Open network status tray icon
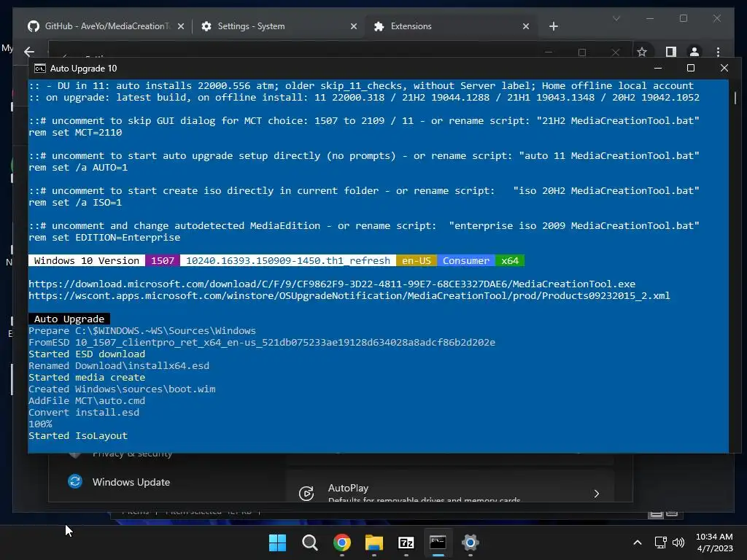The width and height of the screenshot is (747, 560). point(661,542)
